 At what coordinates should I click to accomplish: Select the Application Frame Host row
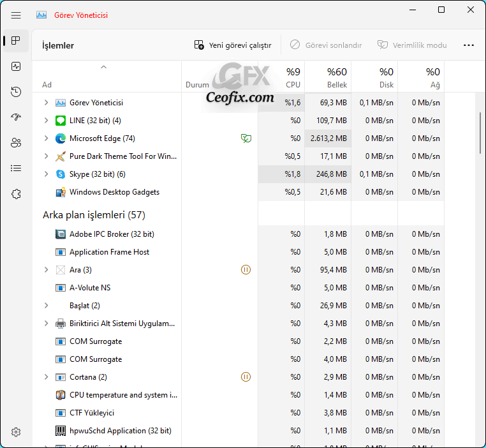coord(239,252)
